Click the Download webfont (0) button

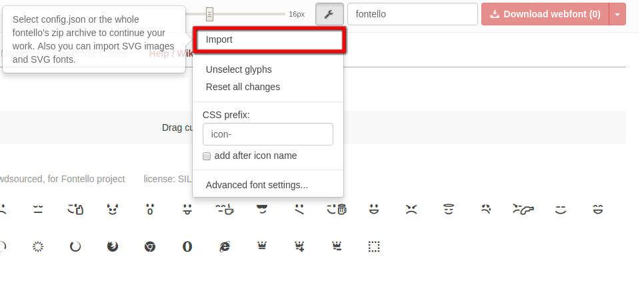point(545,14)
